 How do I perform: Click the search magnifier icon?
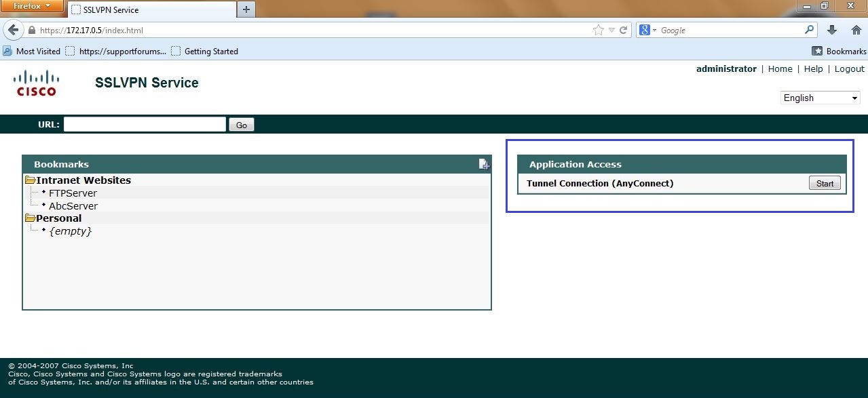click(x=808, y=30)
